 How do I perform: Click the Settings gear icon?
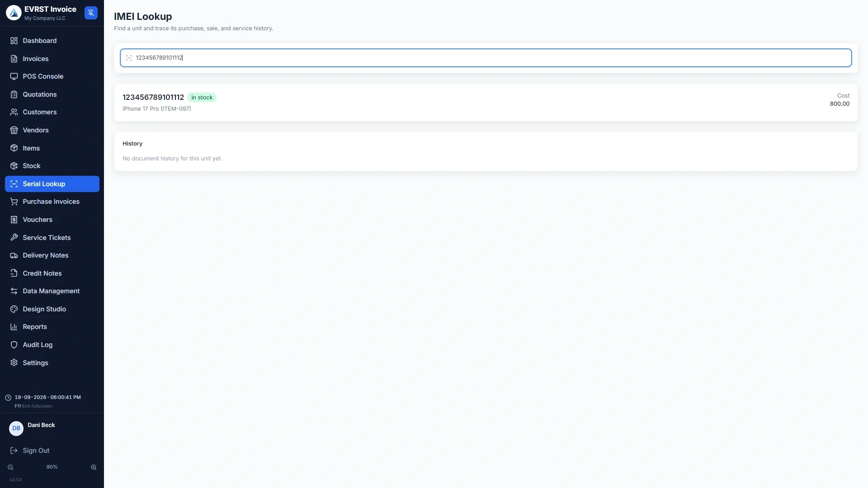14,363
